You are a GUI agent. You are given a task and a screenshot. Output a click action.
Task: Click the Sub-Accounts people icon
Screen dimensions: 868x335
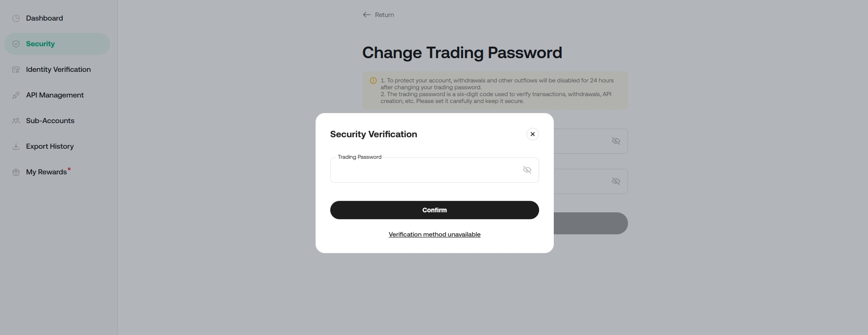[x=16, y=121]
